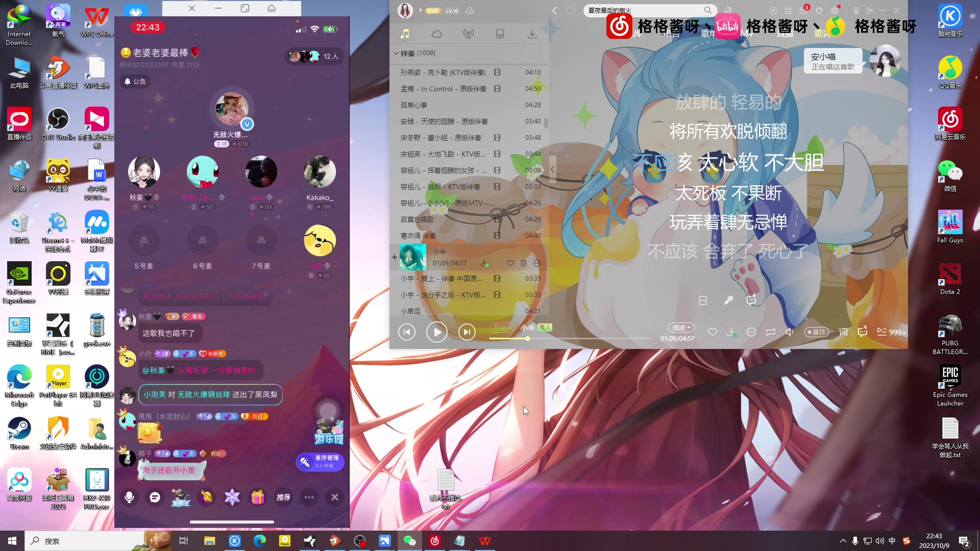This screenshot has height=551, width=980.
Task: Click the 游乐园 amusement park icon
Action: (x=329, y=432)
